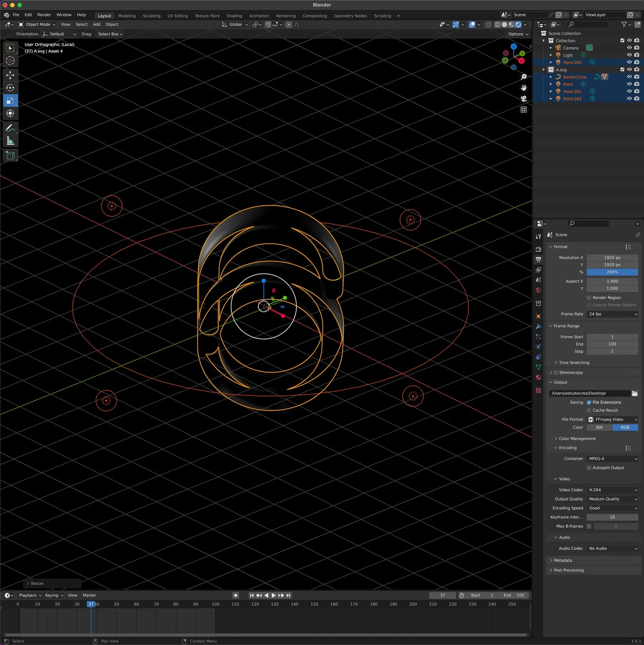The width and height of the screenshot is (644, 645).
Task: Click the current frame 37 field
Action: [443, 596]
